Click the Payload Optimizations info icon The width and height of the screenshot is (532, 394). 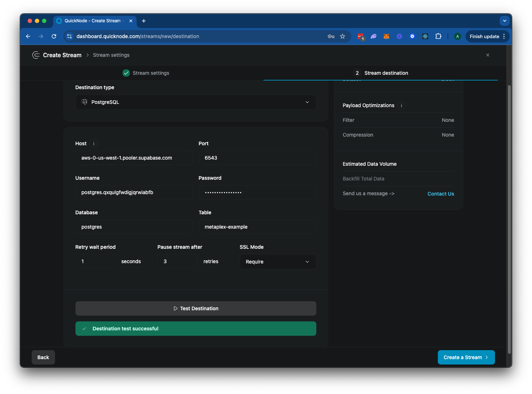coord(402,105)
